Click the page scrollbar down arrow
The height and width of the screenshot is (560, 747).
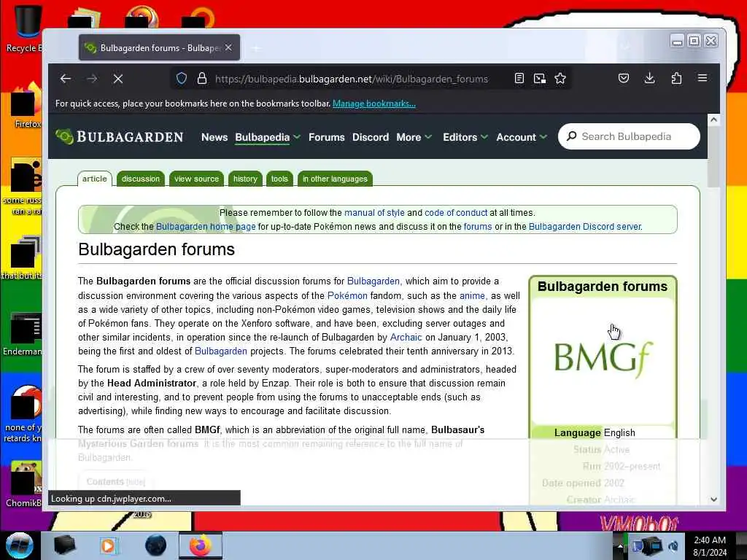713,499
